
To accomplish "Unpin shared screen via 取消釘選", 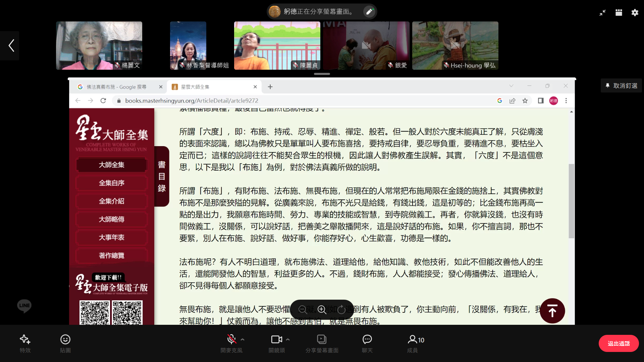I will tap(622, 86).
